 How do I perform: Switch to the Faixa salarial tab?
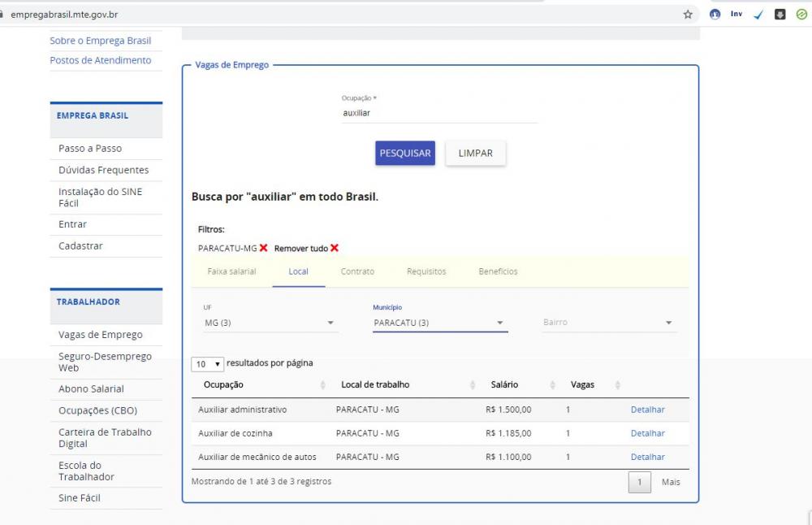pos(231,271)
